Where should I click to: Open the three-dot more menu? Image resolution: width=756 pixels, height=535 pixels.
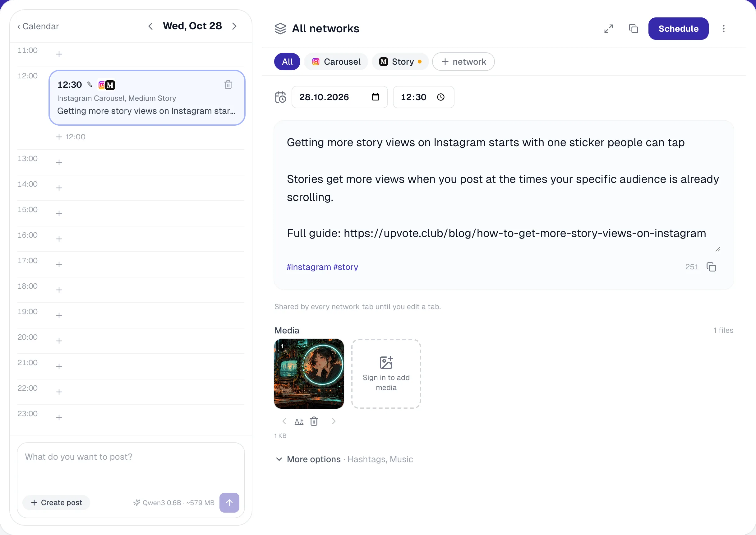click(723, 29)
